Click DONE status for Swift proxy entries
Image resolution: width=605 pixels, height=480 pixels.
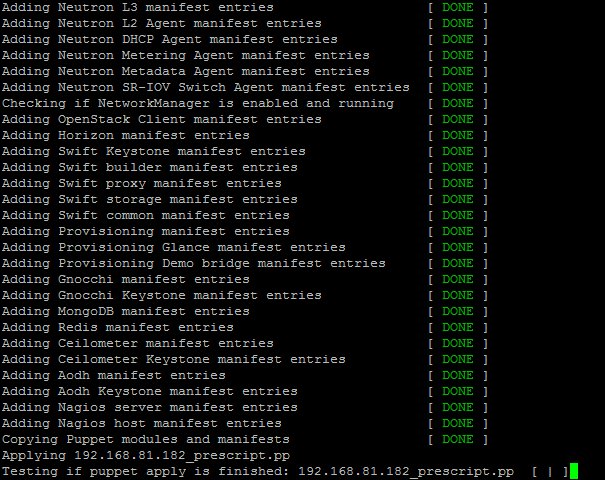click(458, 184)
